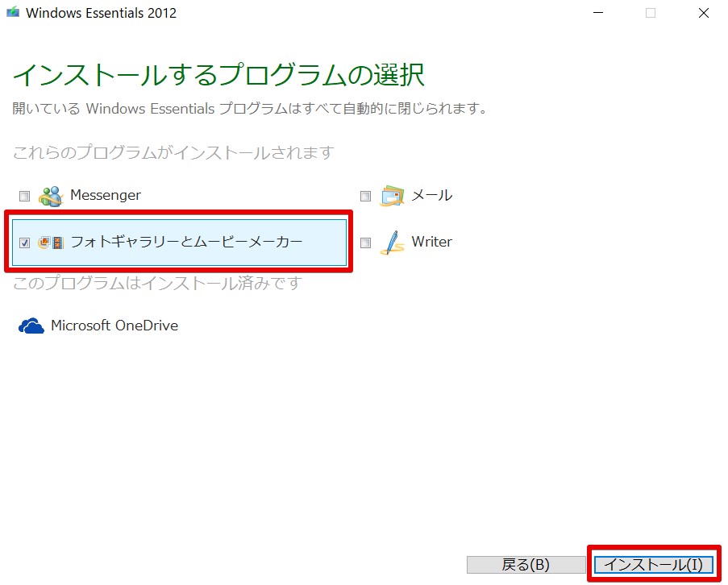Click the Windows Essentials title bar icon
The width and height of the screenshot is (728, 585).
[13, 12]
